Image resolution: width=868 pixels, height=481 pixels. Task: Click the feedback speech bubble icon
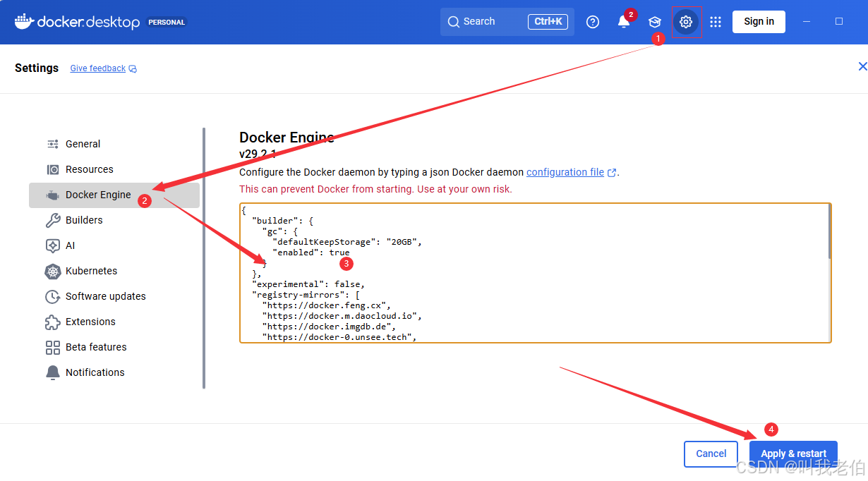pos(133,69)
